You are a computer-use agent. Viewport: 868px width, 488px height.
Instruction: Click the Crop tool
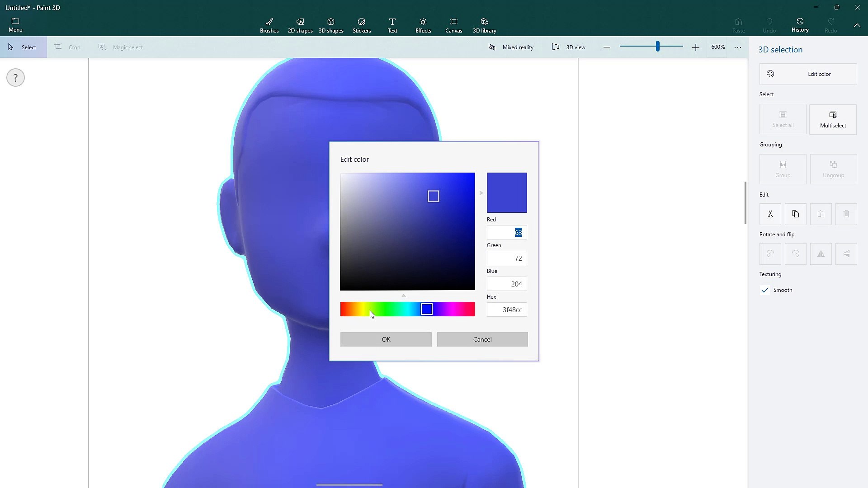coord(68,47)
